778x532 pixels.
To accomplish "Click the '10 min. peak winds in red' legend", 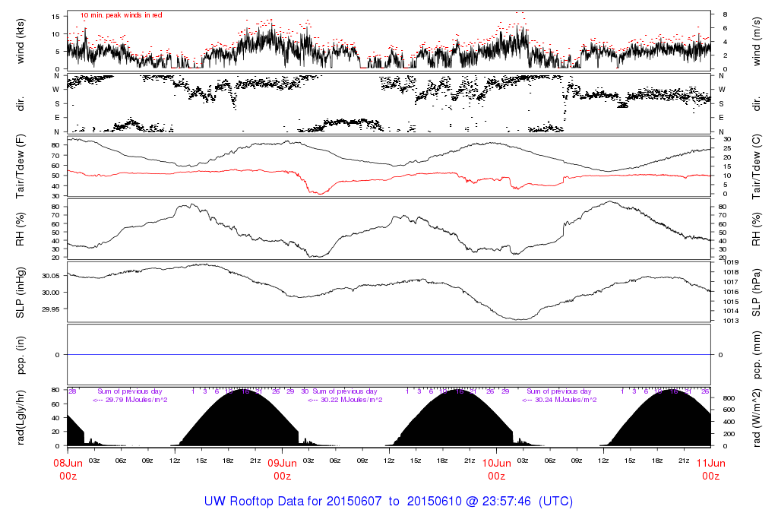I will tap(121, 15).
